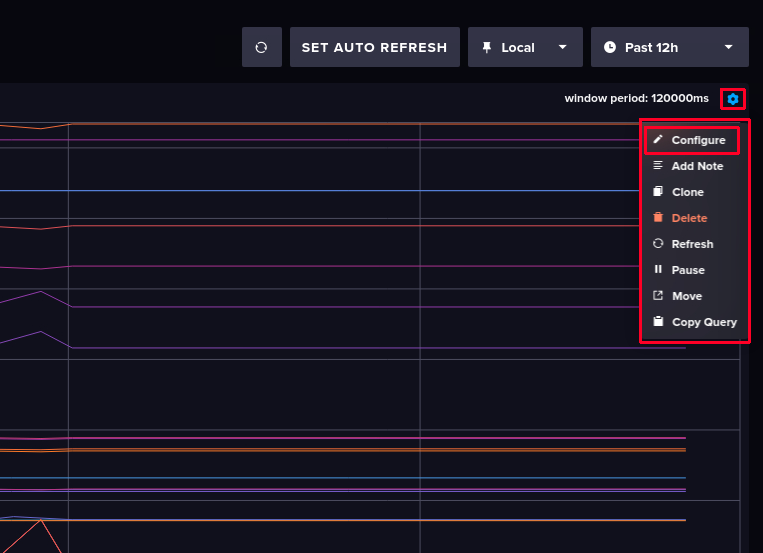Click the blue horizontal line in graph
This screenshot has width=763, height=553.
300,190
